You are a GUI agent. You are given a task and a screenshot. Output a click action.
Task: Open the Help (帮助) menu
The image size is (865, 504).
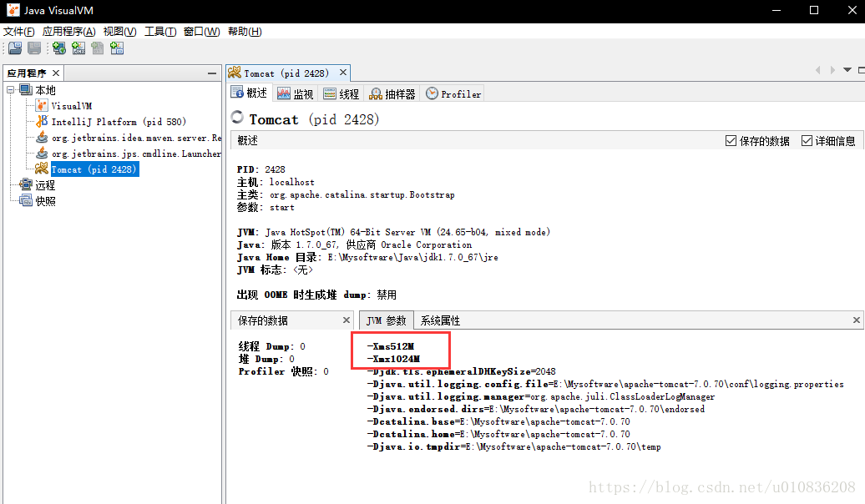coord(245,32)
